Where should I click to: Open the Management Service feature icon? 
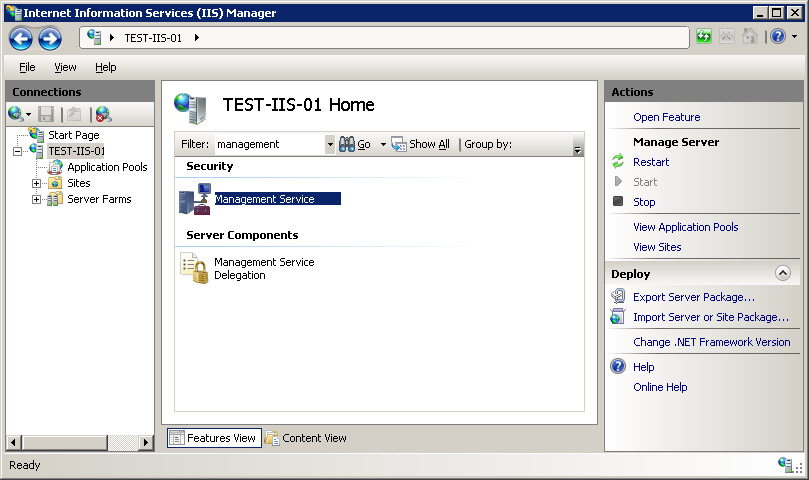pyautogui.click(x=195, y=199)
